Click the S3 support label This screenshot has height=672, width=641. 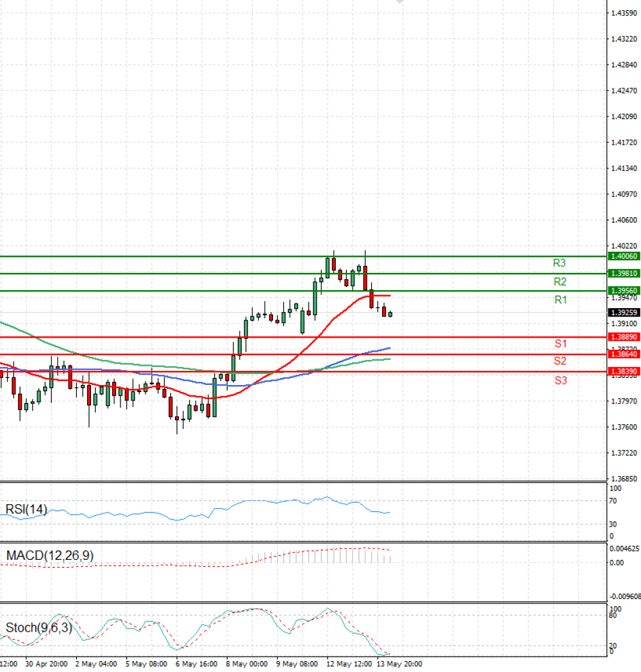(x=560, y=380)
